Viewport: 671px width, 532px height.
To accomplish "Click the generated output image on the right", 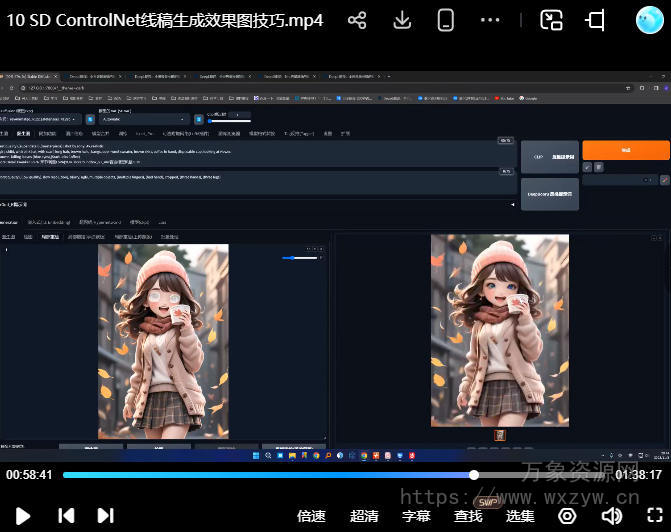I will pyautogui.click(x=500, y=330).
